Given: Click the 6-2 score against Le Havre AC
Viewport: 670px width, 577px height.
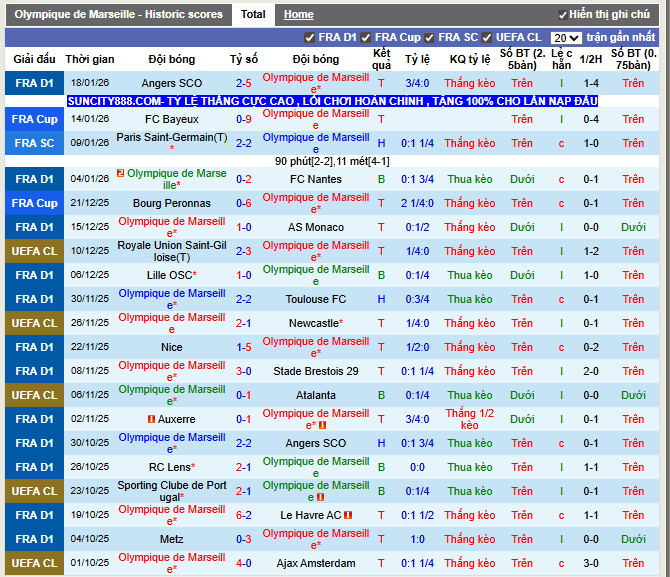Looking at the screenshot, I should point(244,515).
